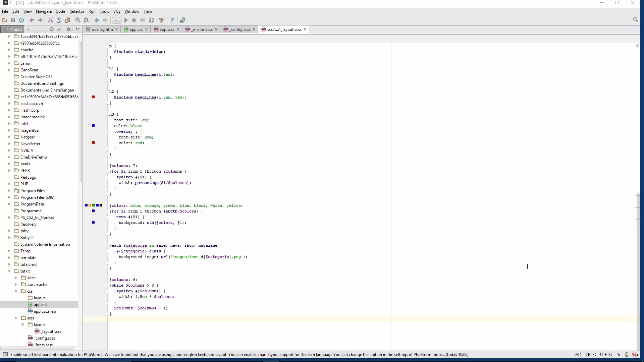
Task: Toggle read-only lock icon in status bar
Action: click(x=619, y=355)
